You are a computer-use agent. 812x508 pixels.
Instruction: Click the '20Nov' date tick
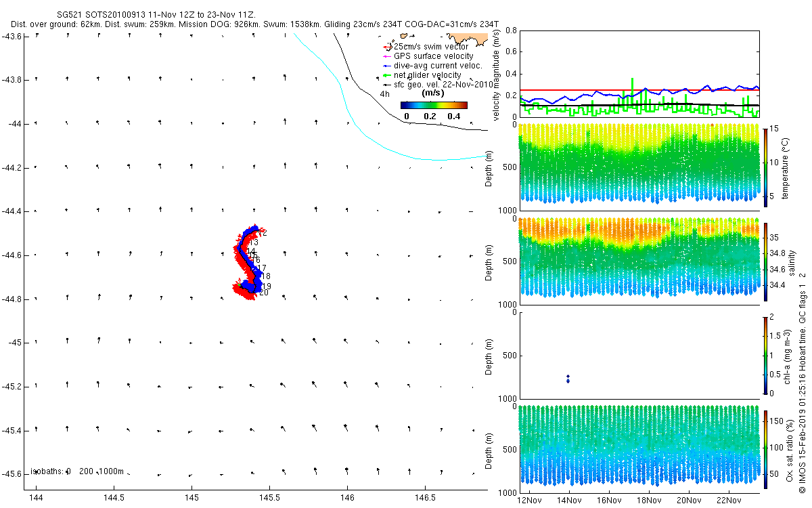point(689,501)
